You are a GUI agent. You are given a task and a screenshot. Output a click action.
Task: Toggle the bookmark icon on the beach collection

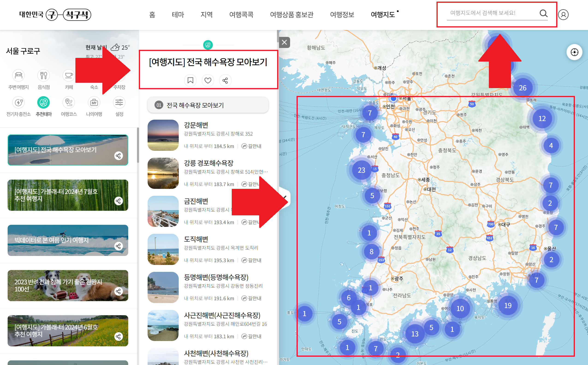(190, 80)
